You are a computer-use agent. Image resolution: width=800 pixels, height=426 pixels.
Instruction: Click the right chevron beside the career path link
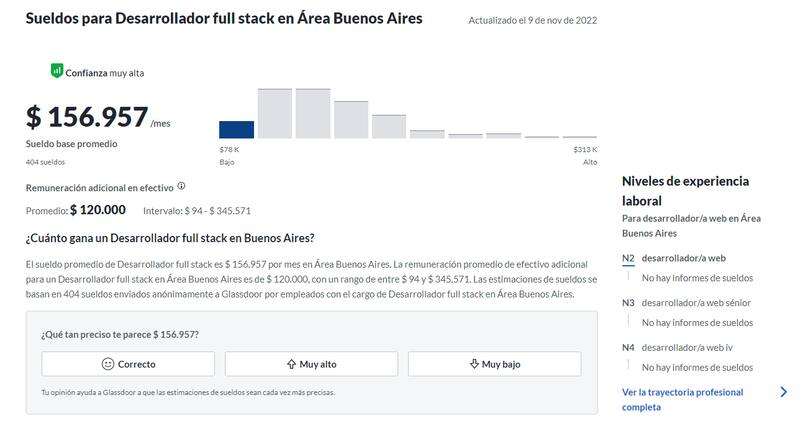coord(783,392)
